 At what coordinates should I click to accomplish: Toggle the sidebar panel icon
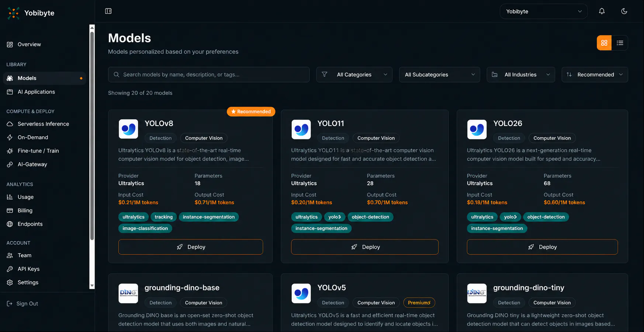coord(108,11)
